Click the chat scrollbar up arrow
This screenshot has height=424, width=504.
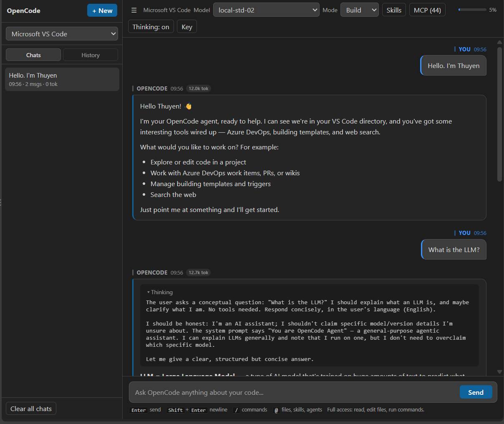(499, 42)
